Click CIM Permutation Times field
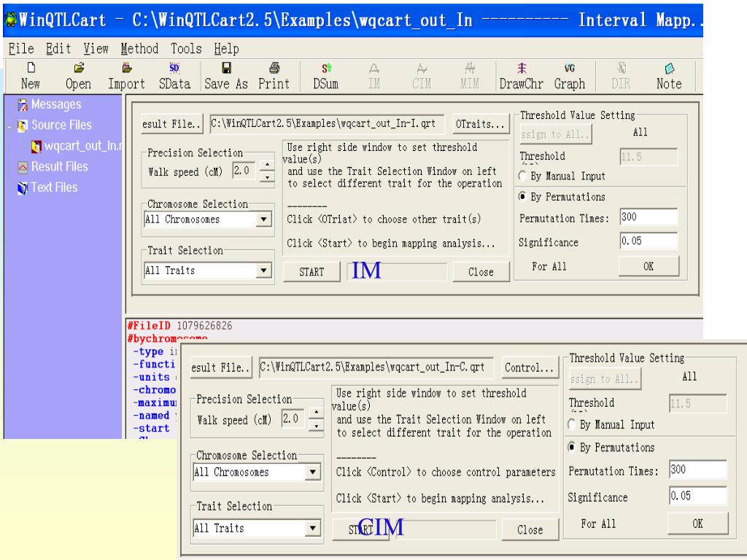Screen dimensions: 747x560 click(698, 470)
